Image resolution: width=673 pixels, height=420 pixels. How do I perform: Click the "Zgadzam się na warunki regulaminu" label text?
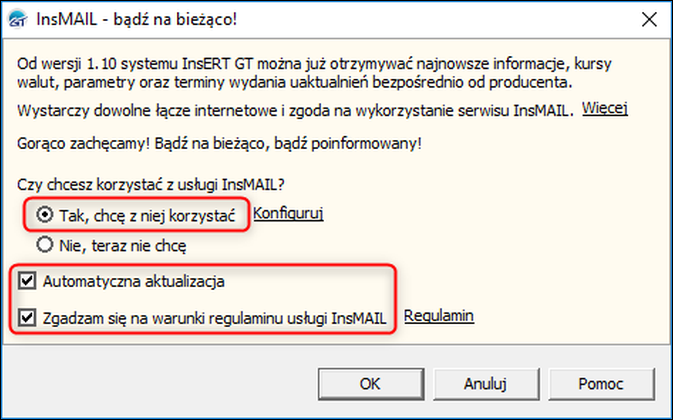pos(216,317)
